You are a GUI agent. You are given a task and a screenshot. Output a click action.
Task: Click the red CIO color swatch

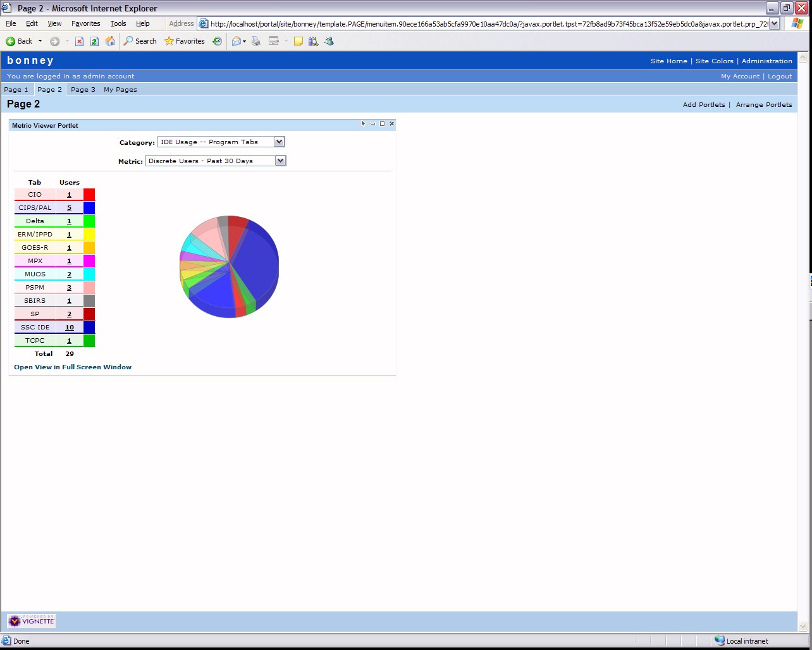(89, 195)
